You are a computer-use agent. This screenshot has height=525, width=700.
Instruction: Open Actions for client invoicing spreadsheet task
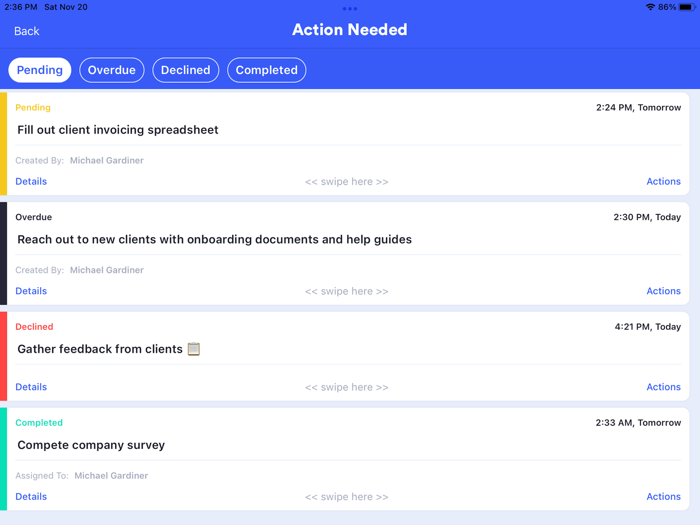pyautogui.click(x=663, y=181)
